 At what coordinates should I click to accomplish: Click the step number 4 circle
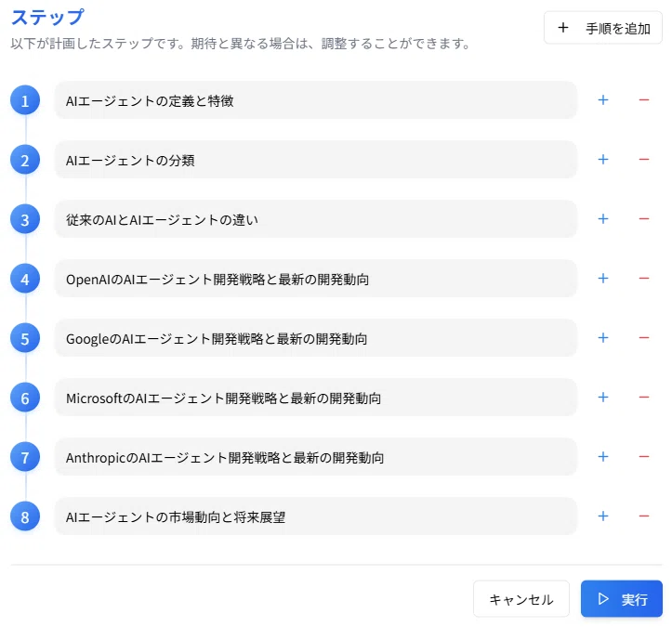[x=25, y=279]
